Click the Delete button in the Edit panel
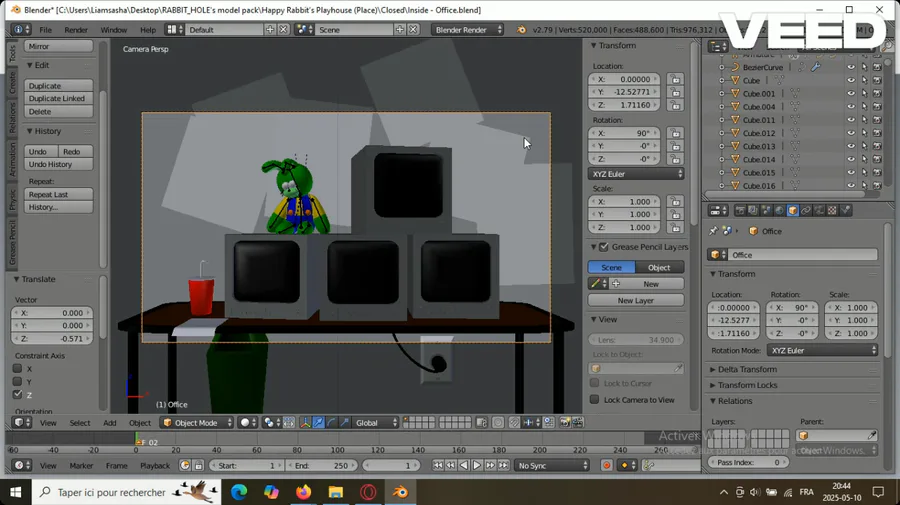 tap(59, 111)
